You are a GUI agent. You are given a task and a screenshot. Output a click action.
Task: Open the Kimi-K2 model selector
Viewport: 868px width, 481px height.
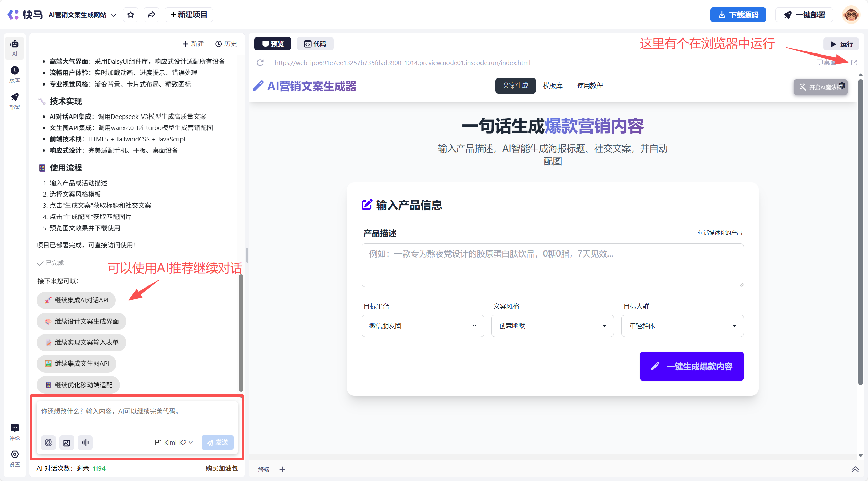point(174,443)
